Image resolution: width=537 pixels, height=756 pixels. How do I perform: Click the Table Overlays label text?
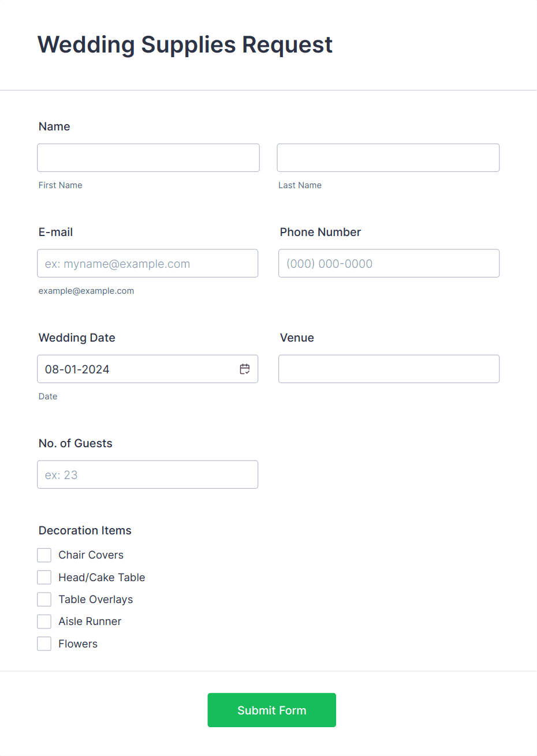coord(96,600)
